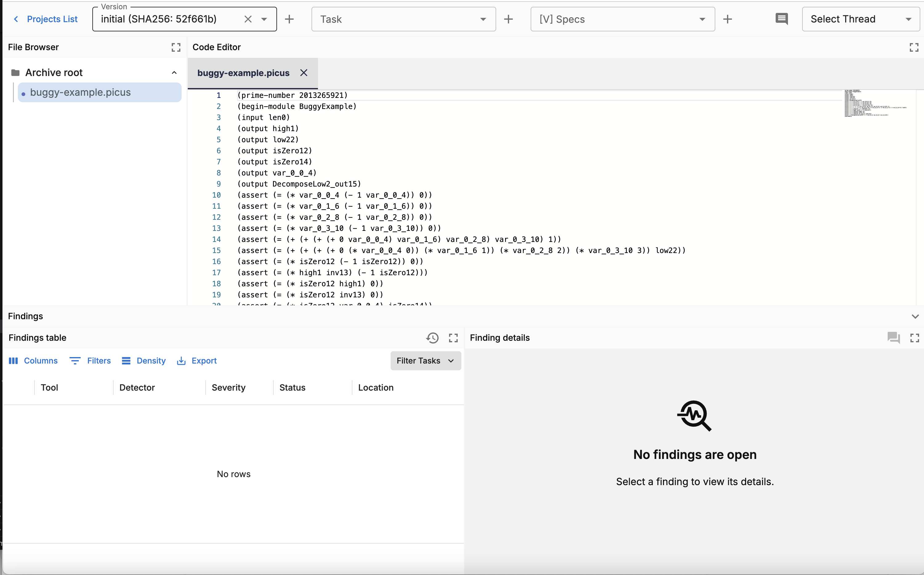Expand the File Browser to fullscreen
This screenshot has width=924, height=575.
click(175, 47)
